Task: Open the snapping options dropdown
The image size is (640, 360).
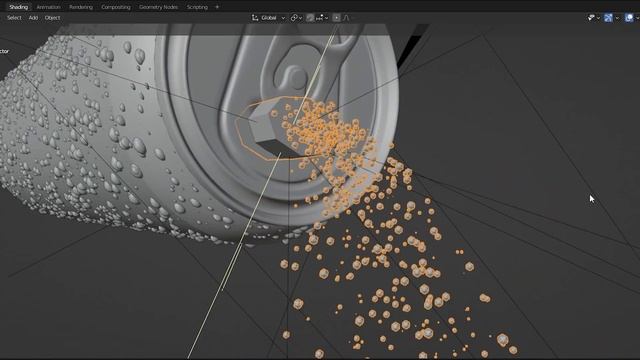Action: click(x=322, y=18)
